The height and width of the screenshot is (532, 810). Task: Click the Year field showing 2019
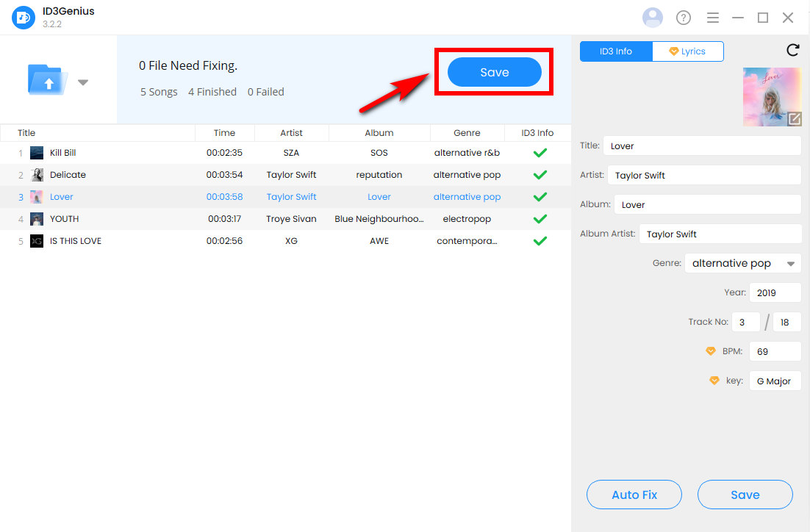[x=775, y=293]
